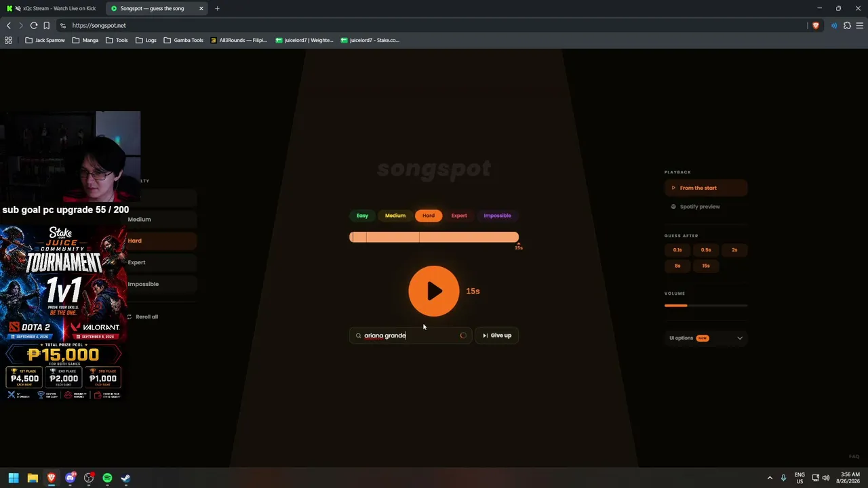Open Spotify from the taskbar
868x488 pixels.
pos(107,478)
